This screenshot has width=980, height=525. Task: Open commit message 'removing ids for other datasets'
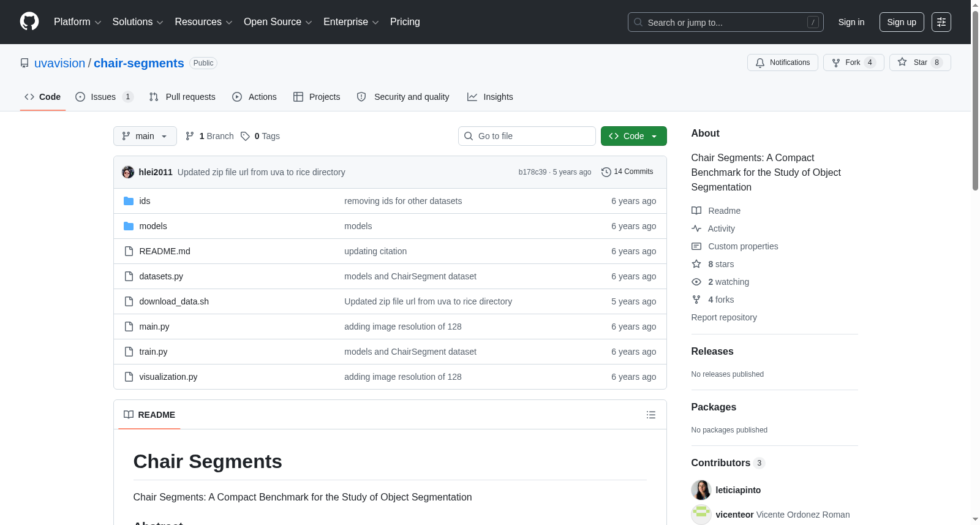[x=403, y=201]
